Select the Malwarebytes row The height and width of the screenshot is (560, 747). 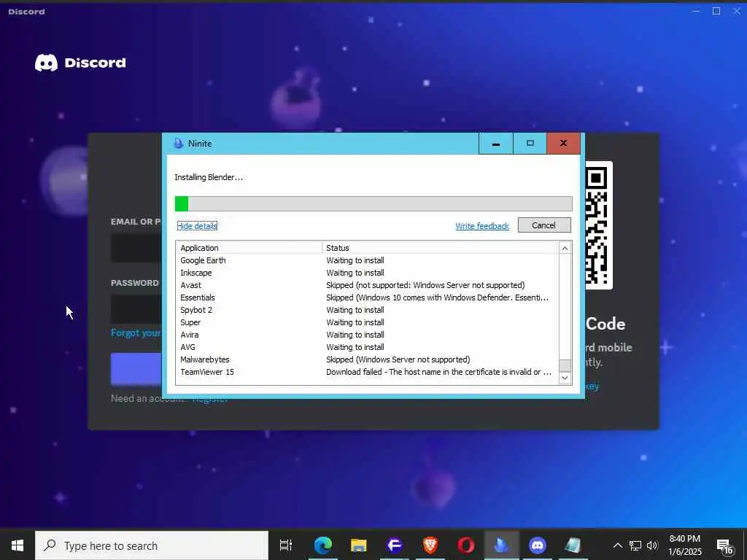pyautogui.click(x=367, y=359)
